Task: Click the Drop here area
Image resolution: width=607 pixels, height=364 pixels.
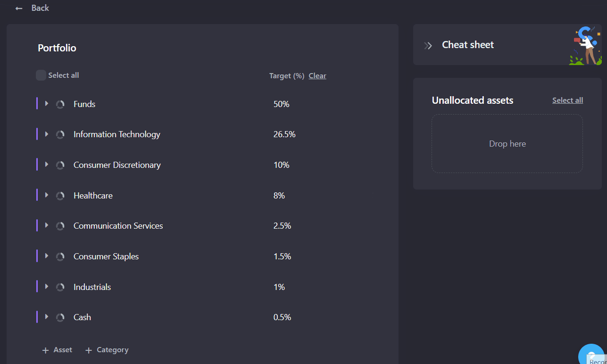Action: tap(507, 143)
